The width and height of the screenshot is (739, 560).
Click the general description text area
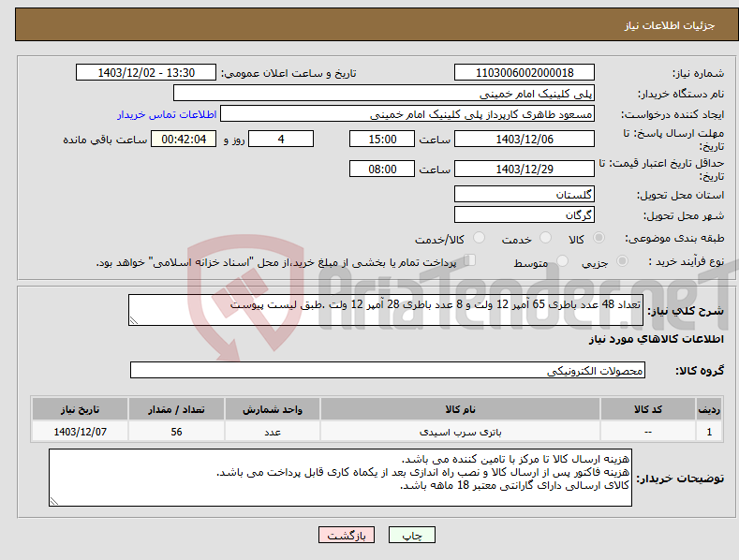(386, 310)
